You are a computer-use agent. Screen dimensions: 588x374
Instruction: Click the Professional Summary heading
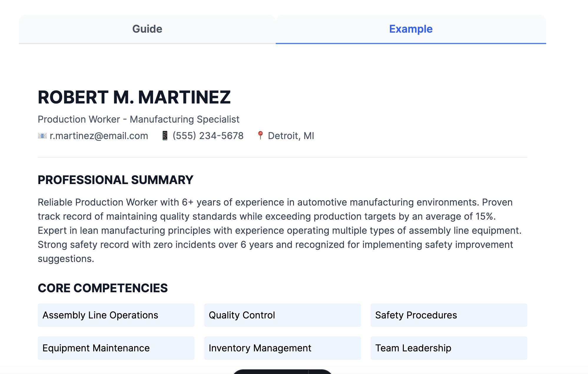click(x=115, y=180)
